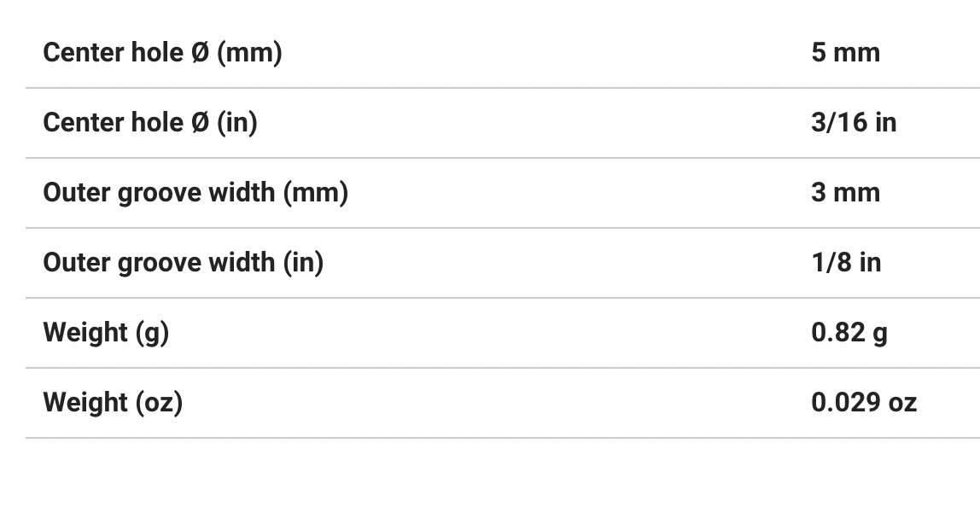The height and width of the screenshot is (507, 980).
Task: Click the "Outer groove width (in)" label
Action: pyautogui.click(x=184, y=263)
